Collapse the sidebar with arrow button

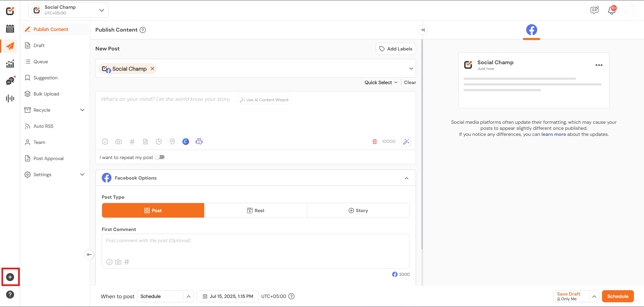[89, 255]
